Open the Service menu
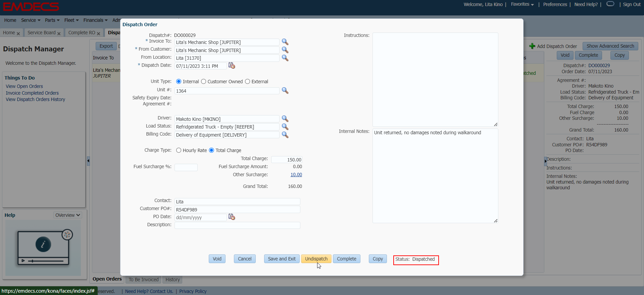The image size is (644, 295). click(31, 20)
